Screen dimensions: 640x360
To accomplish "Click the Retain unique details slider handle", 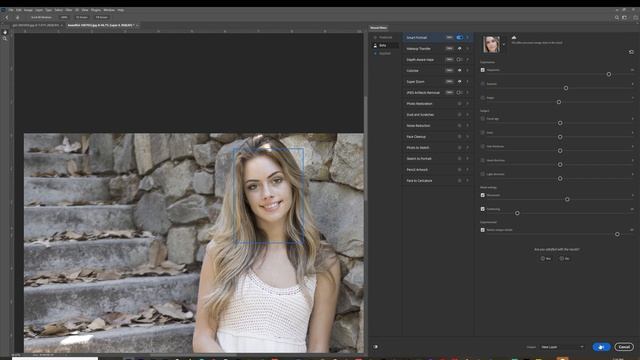I will point(617,234).
